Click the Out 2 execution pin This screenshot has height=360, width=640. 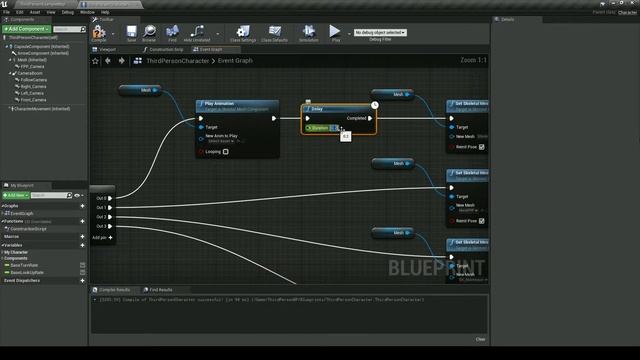pyautogui.click(x=110, y=217)
